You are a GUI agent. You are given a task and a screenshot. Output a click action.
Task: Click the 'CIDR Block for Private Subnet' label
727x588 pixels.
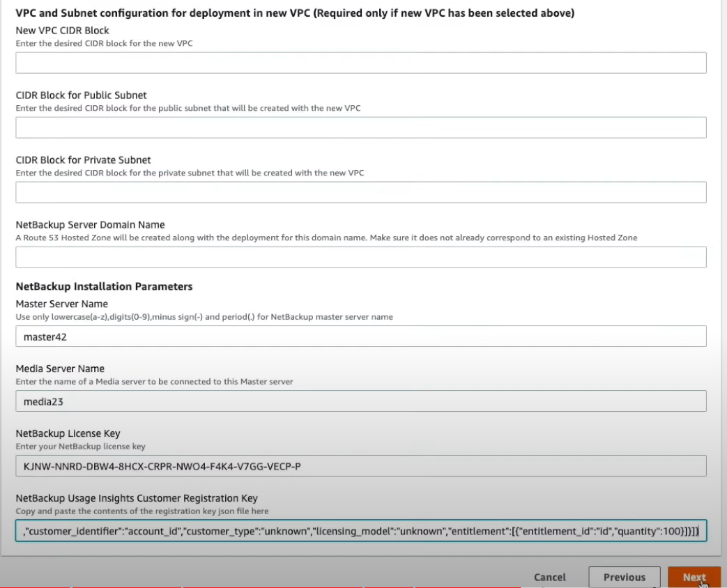point(84,160)
